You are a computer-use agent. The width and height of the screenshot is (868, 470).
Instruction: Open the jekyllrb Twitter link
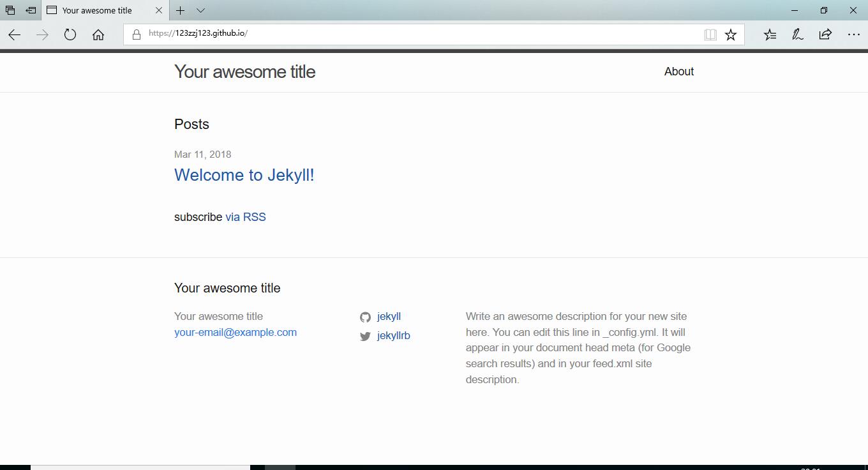tap(393, 336)
